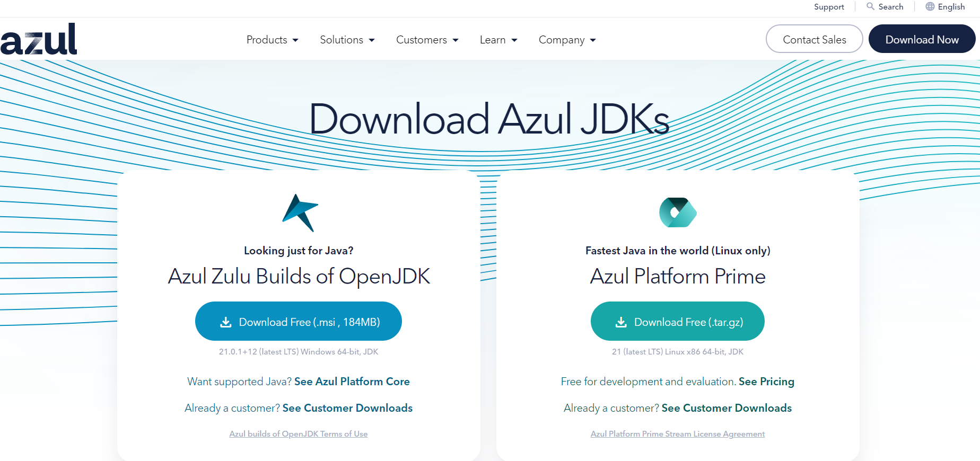Open the Customers menu
Image resolution: width=980 pixels, height=461 pixels.
click(427, 40)
